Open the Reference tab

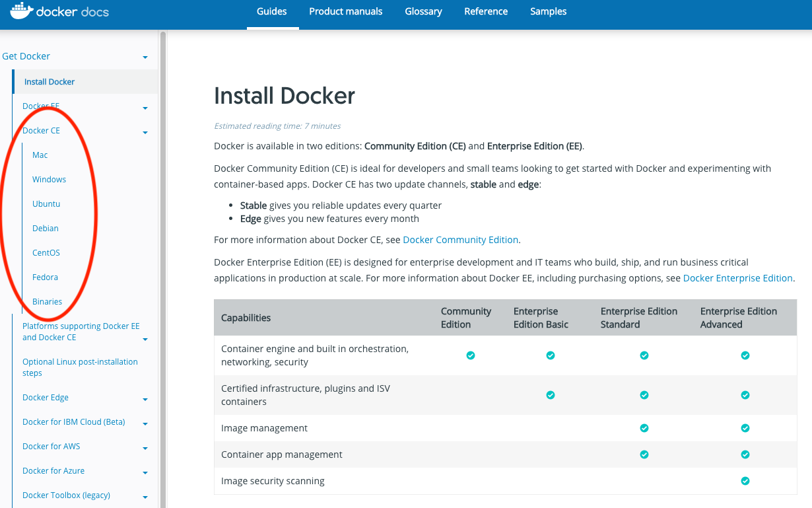click(x=486, y=11)
